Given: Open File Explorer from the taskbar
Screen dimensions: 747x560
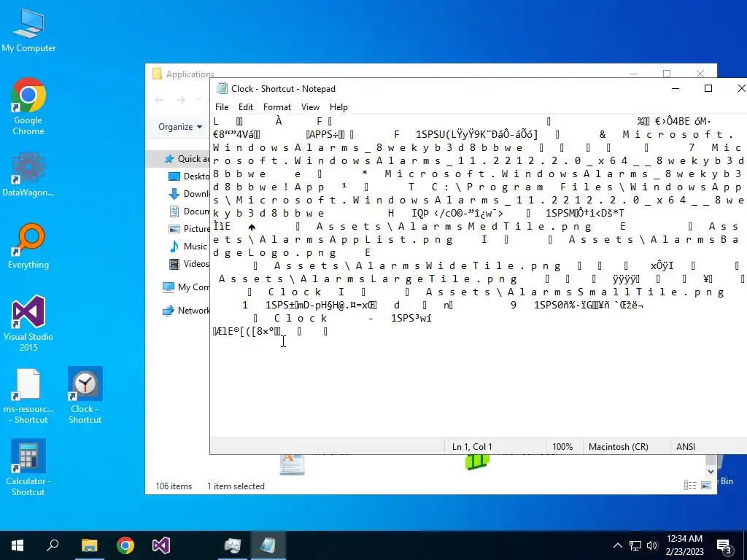Looking at the screenshot, I should (89, 545).
